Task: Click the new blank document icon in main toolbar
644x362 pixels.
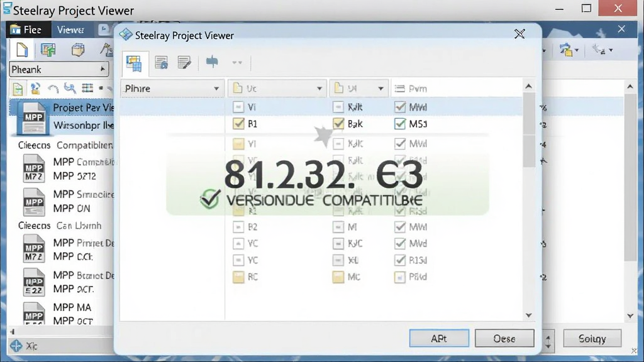Action: (x=21, y=50)
